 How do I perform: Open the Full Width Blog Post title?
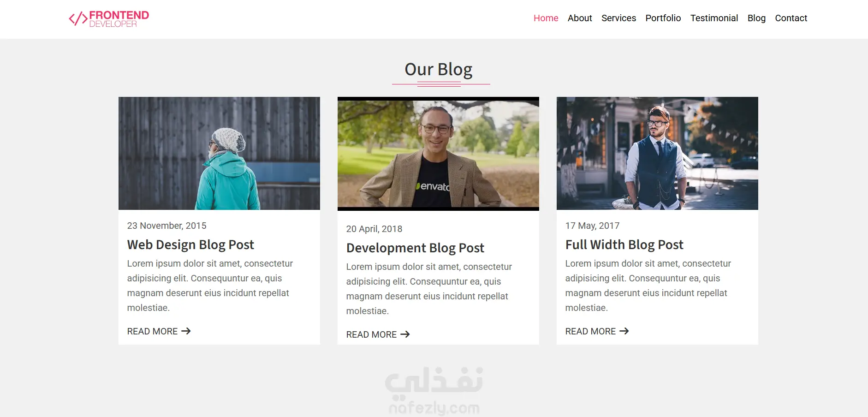(x=624, y=244)
